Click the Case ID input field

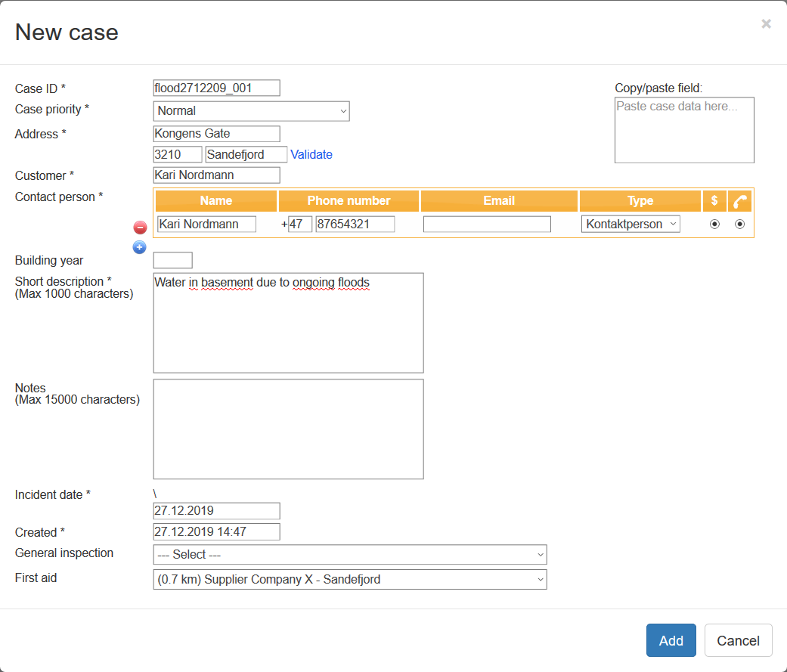pos(216,88)
